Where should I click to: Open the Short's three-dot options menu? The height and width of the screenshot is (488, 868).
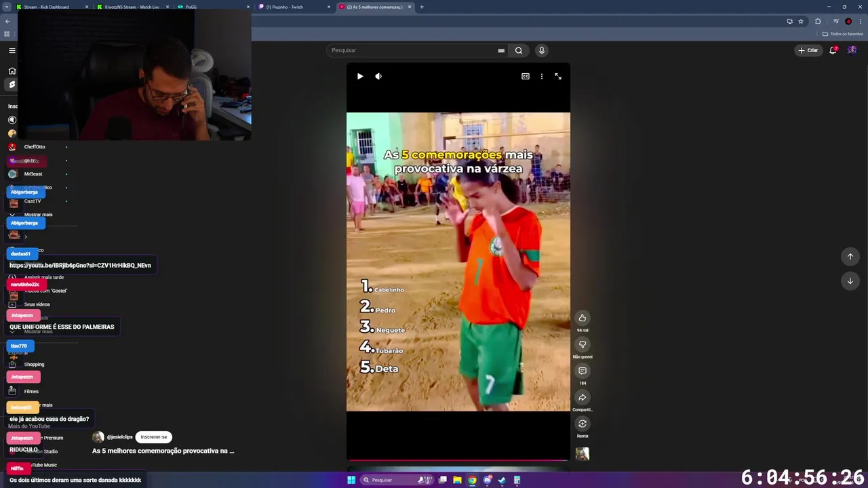click(x=542, y=77)
